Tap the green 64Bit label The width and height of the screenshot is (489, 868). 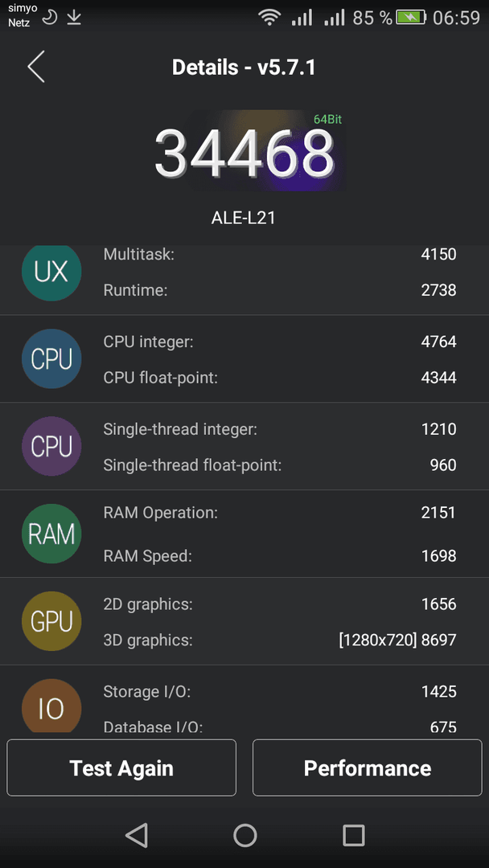coord(327,119)
